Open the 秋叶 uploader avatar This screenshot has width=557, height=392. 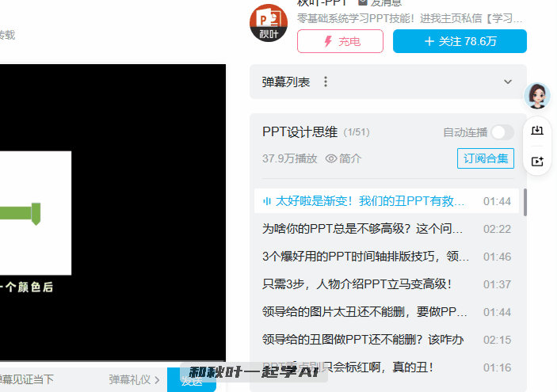pos(269,24)
